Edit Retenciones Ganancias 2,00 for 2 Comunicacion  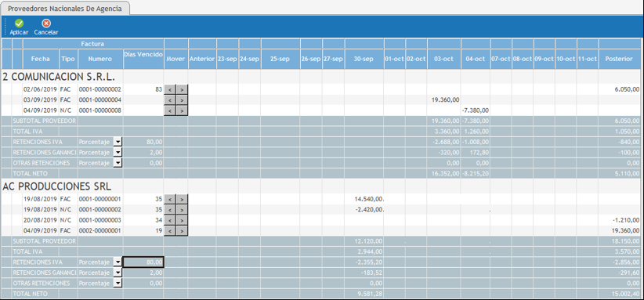click(143, 152)
